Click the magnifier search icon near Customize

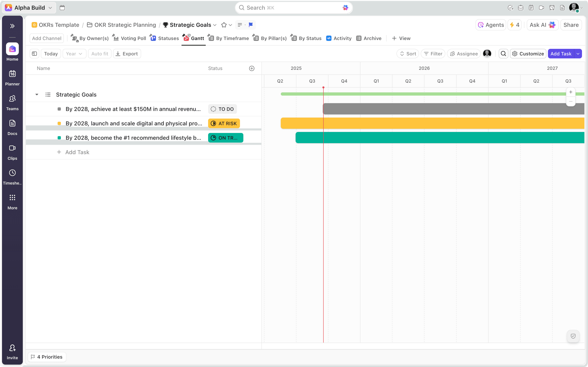pyautogui.click(x=503, y=54)
